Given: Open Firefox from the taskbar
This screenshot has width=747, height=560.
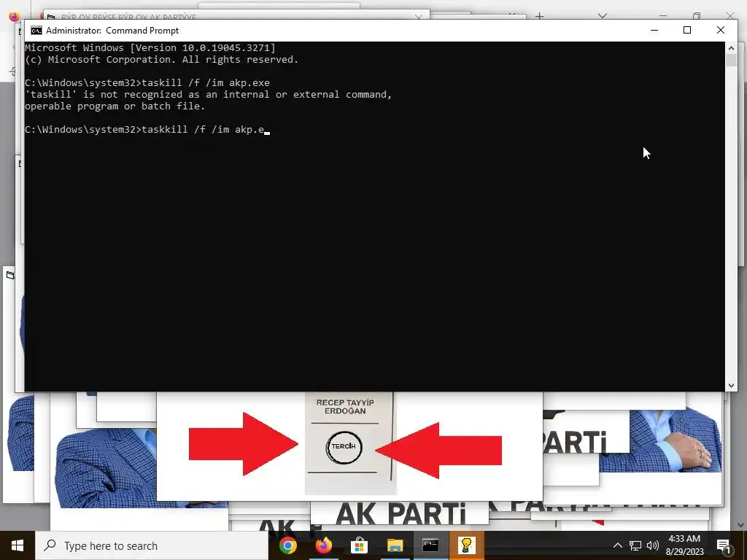Looking at the screenshot, I should coord(323,545).
